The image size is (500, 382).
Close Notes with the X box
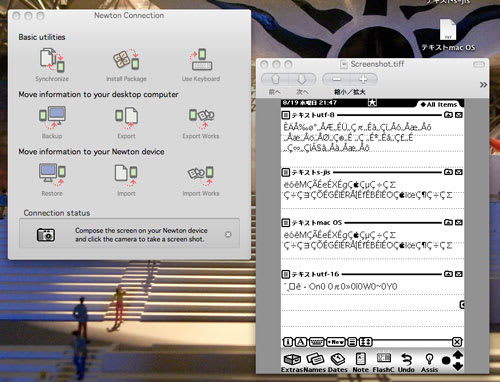click(x=457, y=342)
